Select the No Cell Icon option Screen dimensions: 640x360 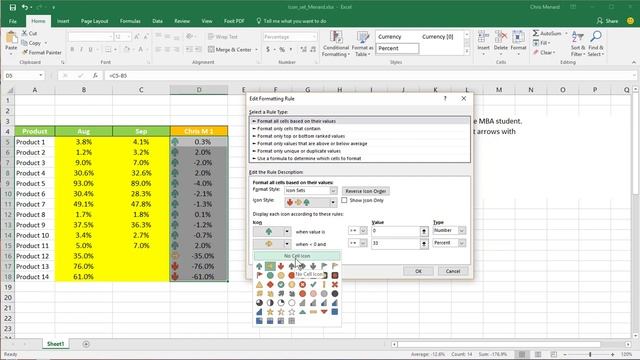(297, 256)
